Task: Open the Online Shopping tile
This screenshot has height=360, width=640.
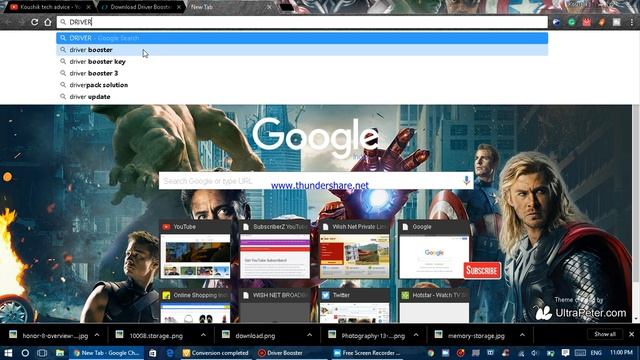Action: click(x=195, y=306)
